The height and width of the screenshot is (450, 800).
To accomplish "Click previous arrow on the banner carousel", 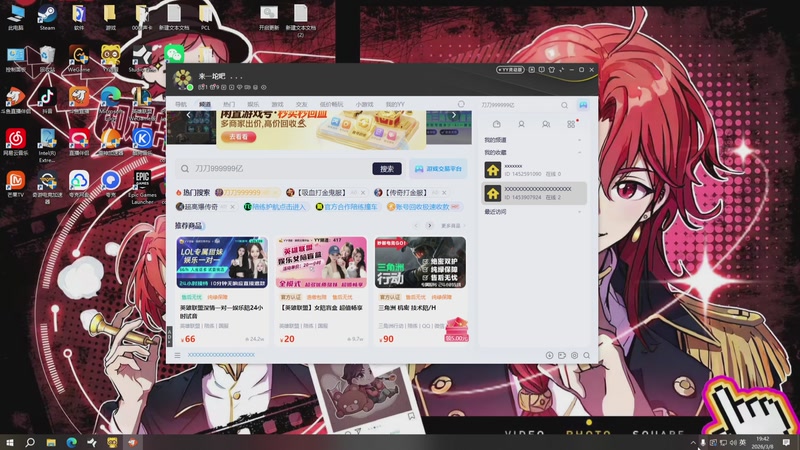I will [x=188, y=115].
